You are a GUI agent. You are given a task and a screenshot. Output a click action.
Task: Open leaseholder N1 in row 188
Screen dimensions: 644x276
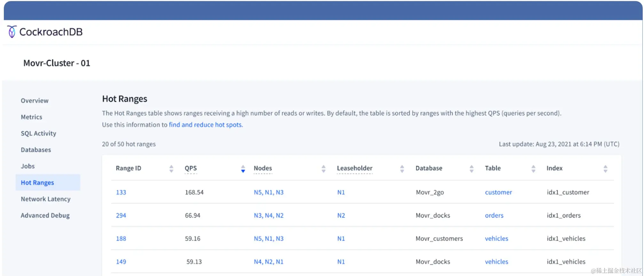pos(341,239)
